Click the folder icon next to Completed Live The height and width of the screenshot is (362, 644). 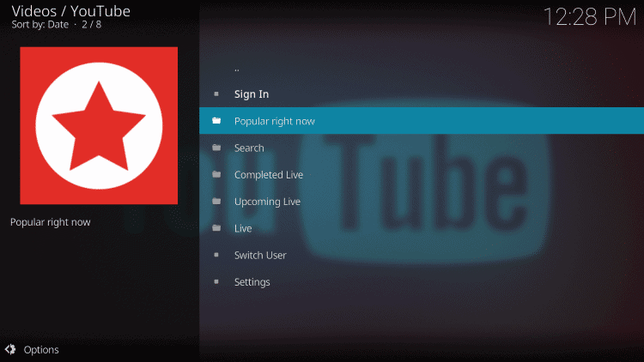[x=216, y=174]
